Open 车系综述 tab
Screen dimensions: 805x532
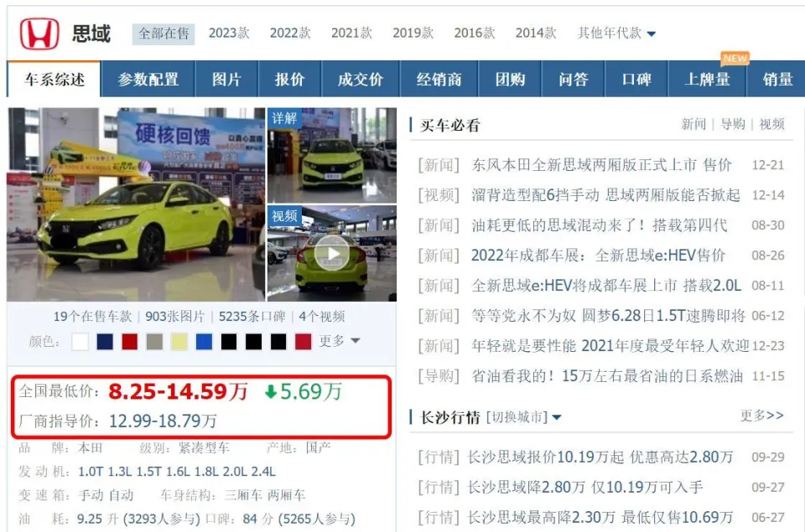point(55,80)
